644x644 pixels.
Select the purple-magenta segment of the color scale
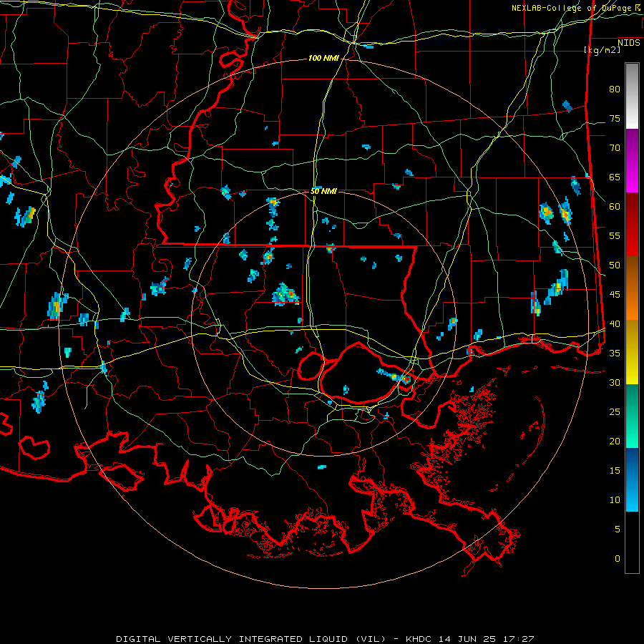(632, 160)
